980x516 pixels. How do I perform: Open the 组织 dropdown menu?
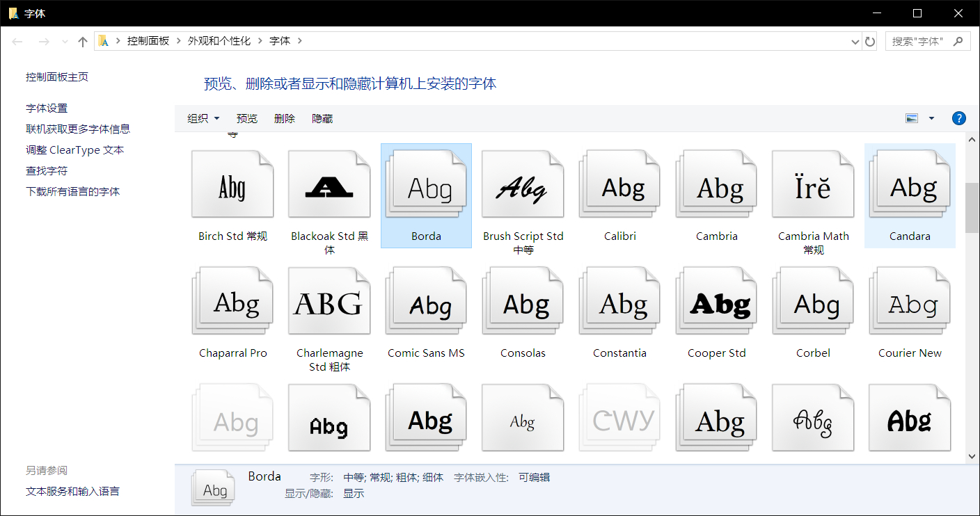203,119
